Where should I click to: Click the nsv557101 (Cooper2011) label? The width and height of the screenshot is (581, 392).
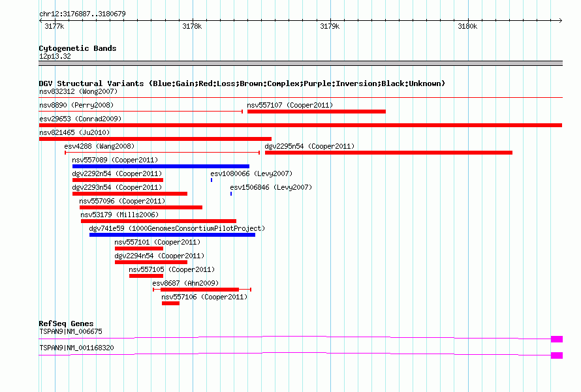[x=157, y=242]
